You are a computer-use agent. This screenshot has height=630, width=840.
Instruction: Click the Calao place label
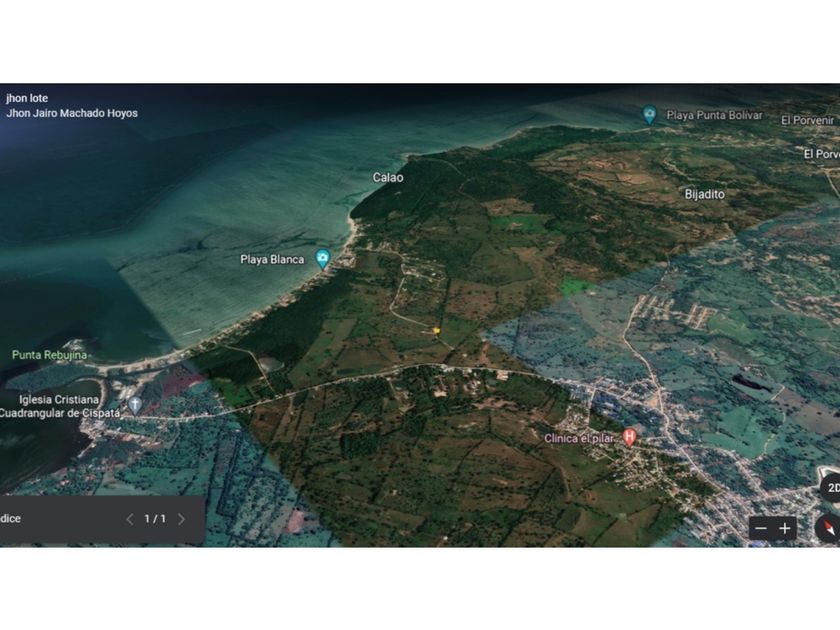(388, 177)
